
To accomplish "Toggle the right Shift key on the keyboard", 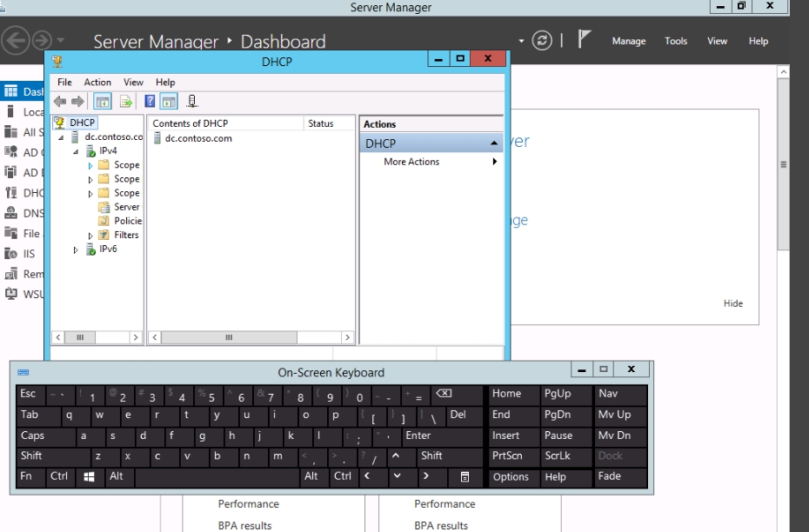I will pyautogui.click(x=450, y=456).
